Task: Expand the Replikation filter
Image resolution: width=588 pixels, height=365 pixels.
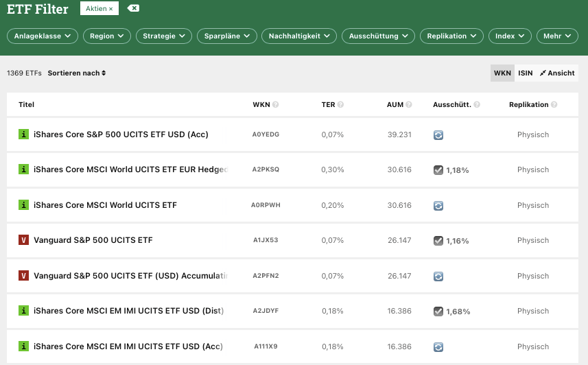Action: coord(451,36)
